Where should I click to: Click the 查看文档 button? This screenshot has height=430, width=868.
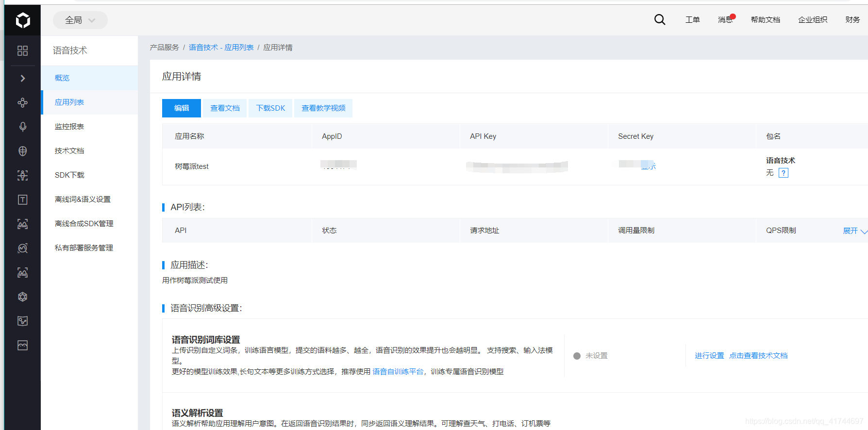pyautogui.click(x=225, y=108)
